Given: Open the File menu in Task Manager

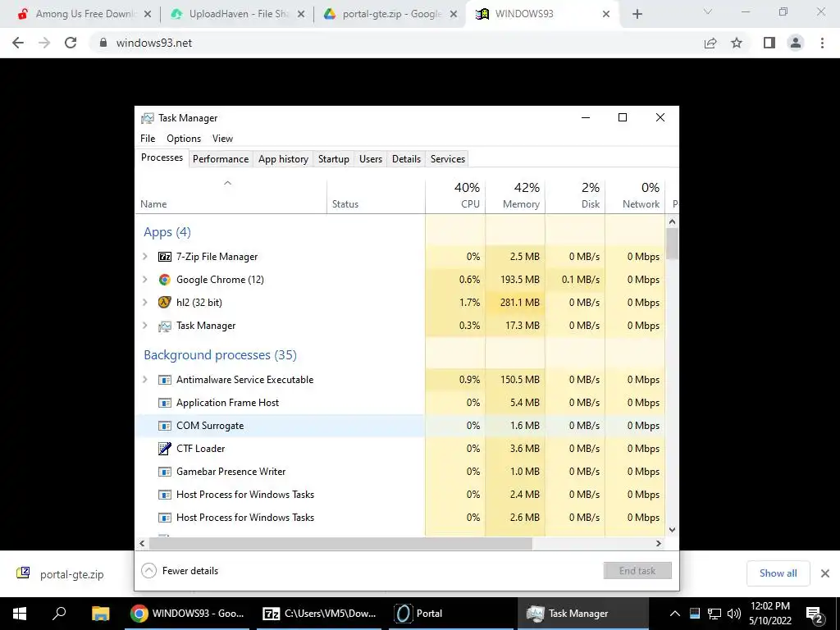Looking at the screenshot, I should tap(148, 138).
